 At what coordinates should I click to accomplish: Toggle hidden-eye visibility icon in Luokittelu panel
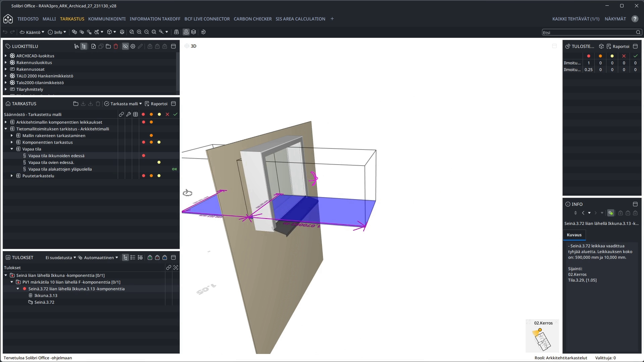(125, 46)
